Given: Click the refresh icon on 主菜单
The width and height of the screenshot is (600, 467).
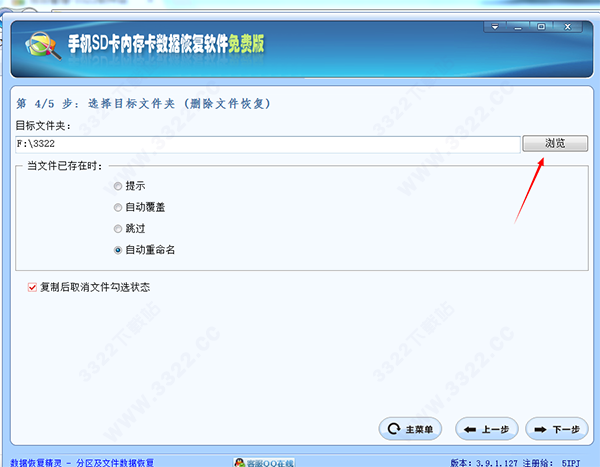Looking at the screenshot, I should tap(394, 429).
